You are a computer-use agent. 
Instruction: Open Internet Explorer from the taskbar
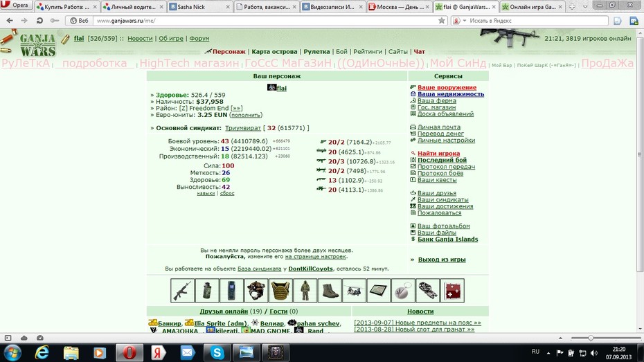click(x=42, y=352)
